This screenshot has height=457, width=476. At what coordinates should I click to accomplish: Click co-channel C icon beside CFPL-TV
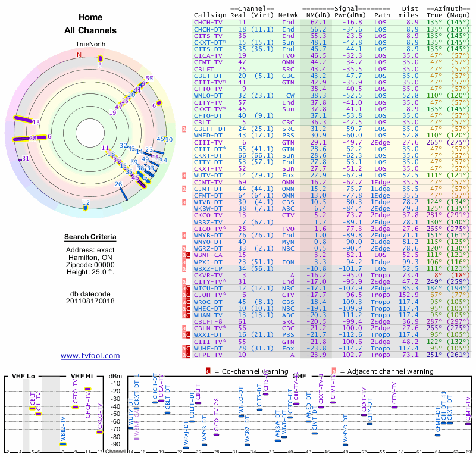pos(188,355)
